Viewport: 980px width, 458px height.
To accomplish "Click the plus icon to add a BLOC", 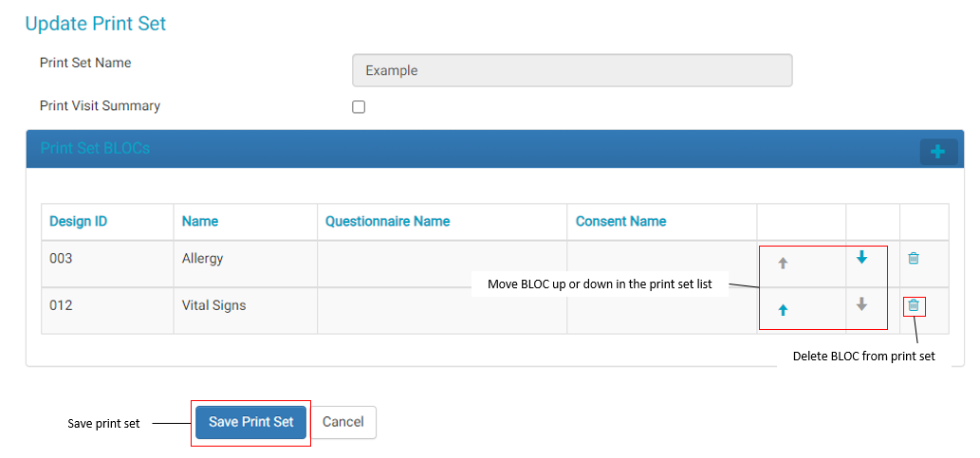I will pyautogui.click(x=938, y=152).
